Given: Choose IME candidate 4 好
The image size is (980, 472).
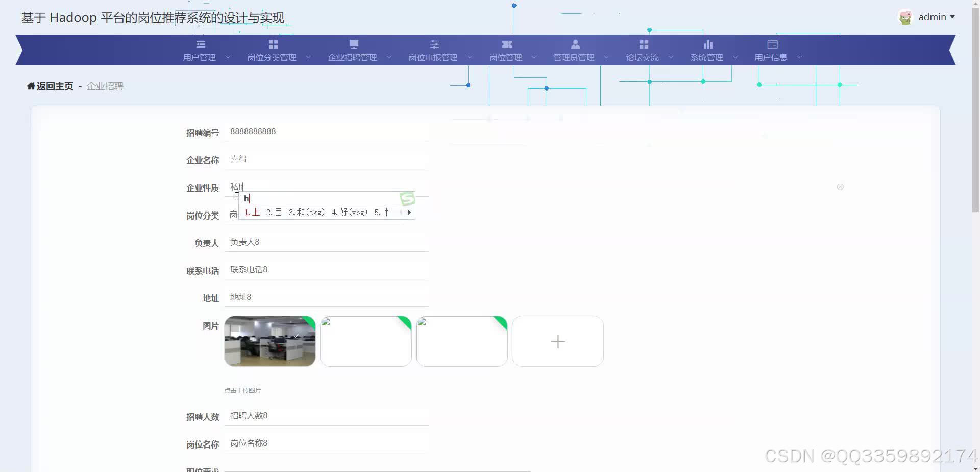Looking at the screenshot, I should tap(350, 212).
